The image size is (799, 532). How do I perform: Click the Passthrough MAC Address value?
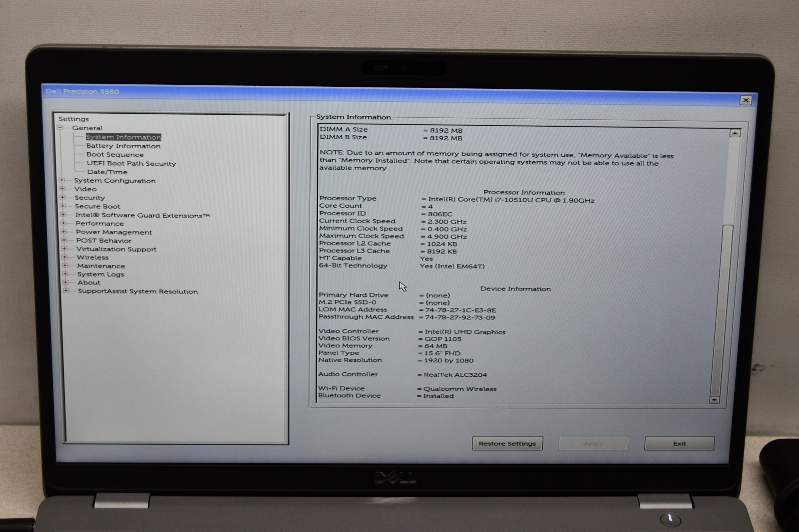[460, 317]
